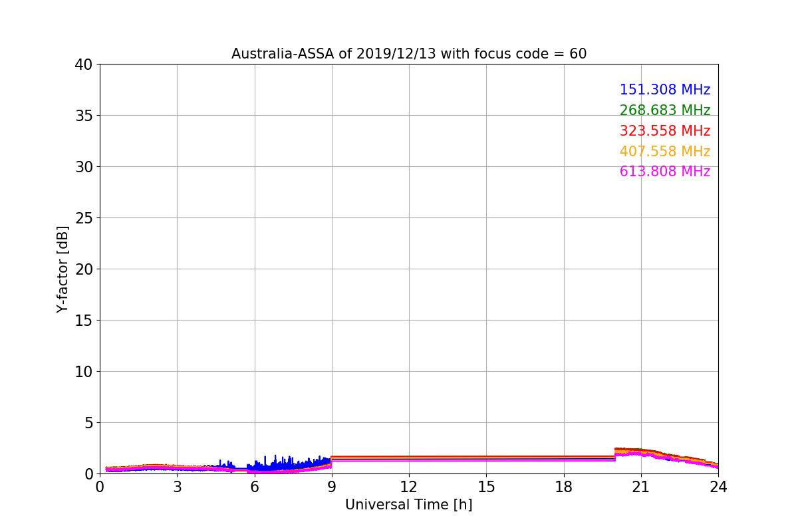Click the x-axis tick label 24

(718, 486)
